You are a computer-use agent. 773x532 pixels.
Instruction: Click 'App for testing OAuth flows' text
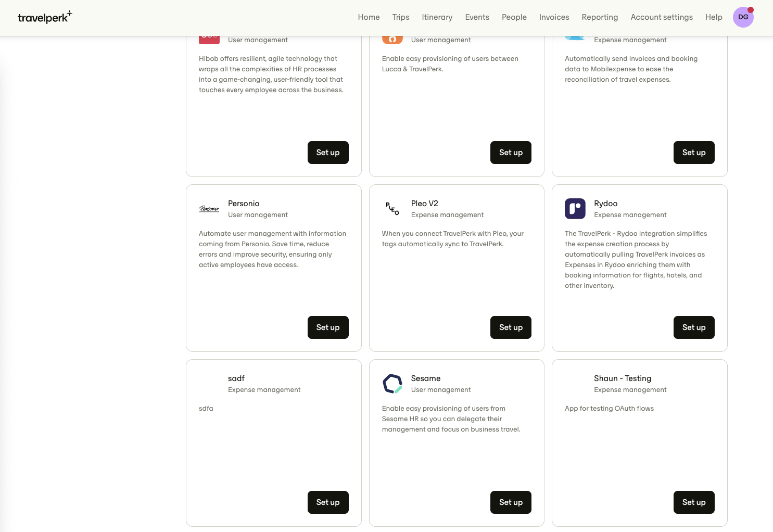coord(610,409)
